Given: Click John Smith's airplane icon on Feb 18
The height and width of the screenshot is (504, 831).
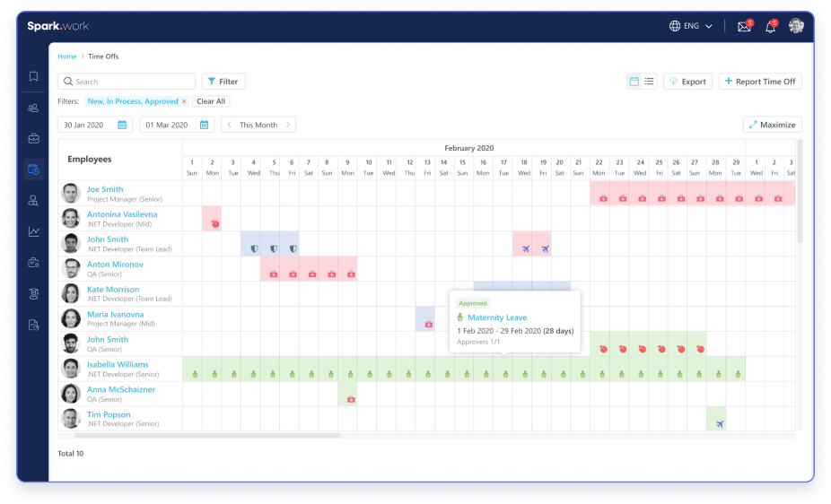Looking at the screenshot, I should [525, 248].
